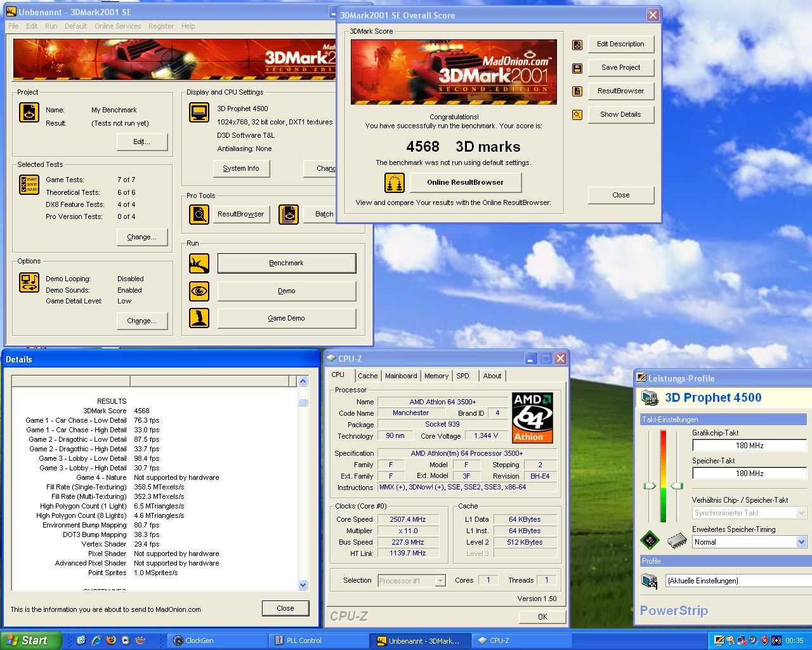Click the Speicher-Takt slider handle
This screenshot has width=812, height=650.
coord(677,486)
